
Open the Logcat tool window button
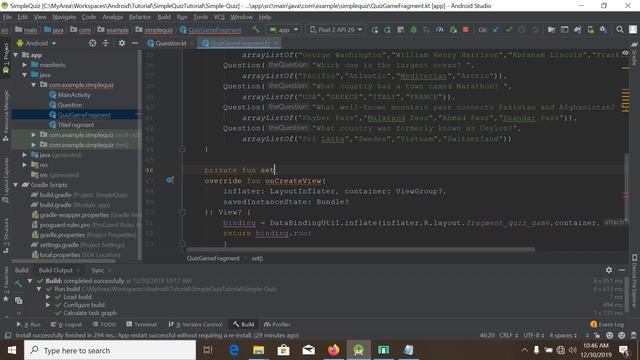66,324
